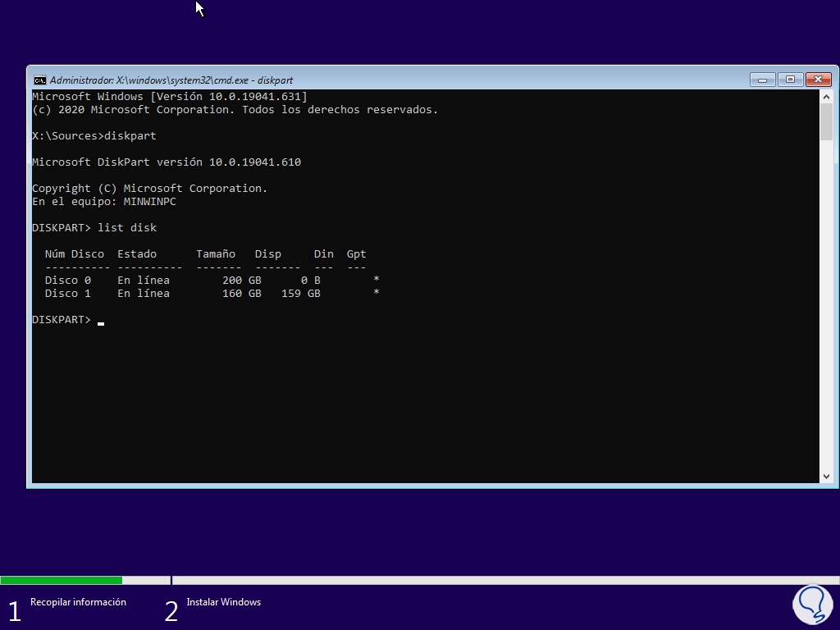Screen dimensions: 840x630
Task: Click the '160 GB' size value
Action: click(x=242, y=294)
